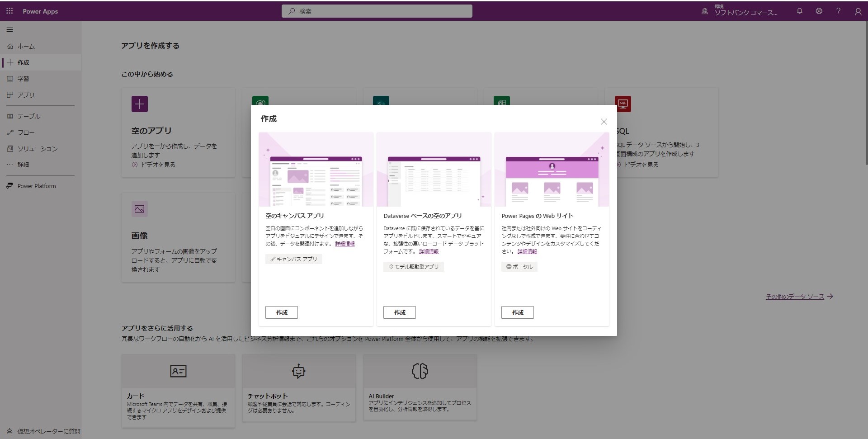This screenshot has width=868, height=439.
Task: Open アプリ in the sidebar
Action: tap(40, 95)
